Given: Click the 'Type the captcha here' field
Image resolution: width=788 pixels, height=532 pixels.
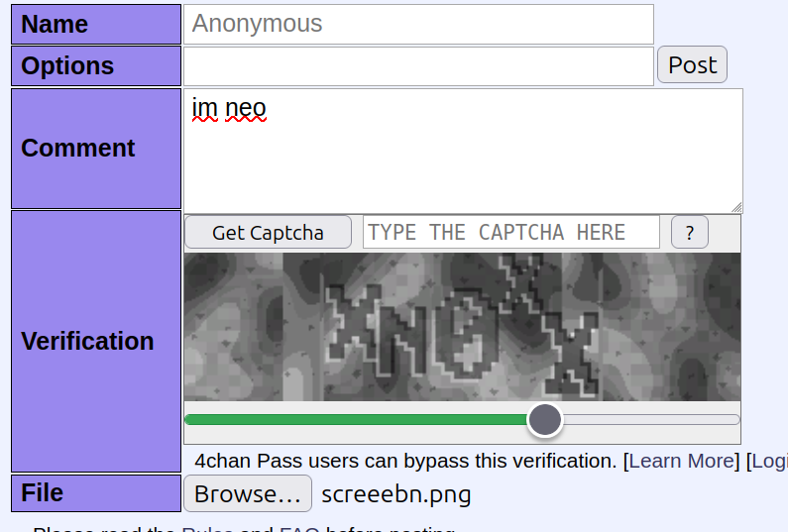Looking at the screenshot, I should tap(511, 232).
